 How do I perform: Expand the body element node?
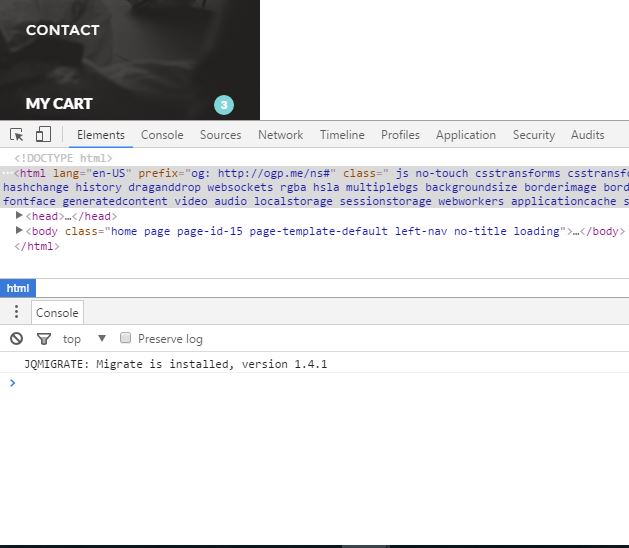pyautogui.click(x=19, y=231)
